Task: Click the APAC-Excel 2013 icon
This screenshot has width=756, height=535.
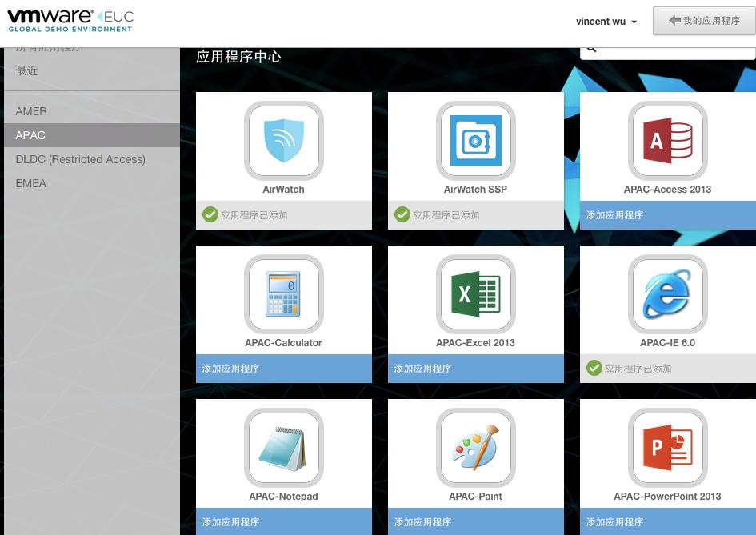Action: (x=475, y=294)
